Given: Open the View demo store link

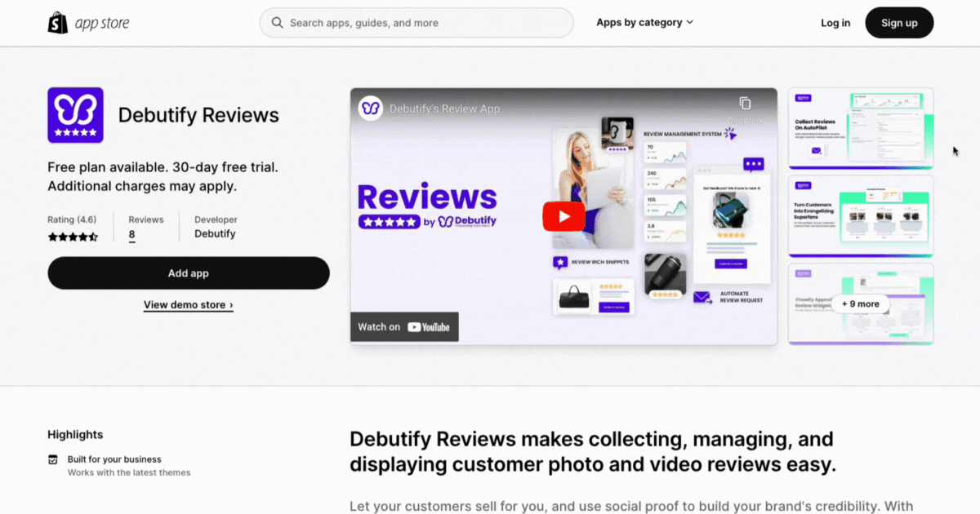Looking at the screenshot, I should click(x=189, y=305).
